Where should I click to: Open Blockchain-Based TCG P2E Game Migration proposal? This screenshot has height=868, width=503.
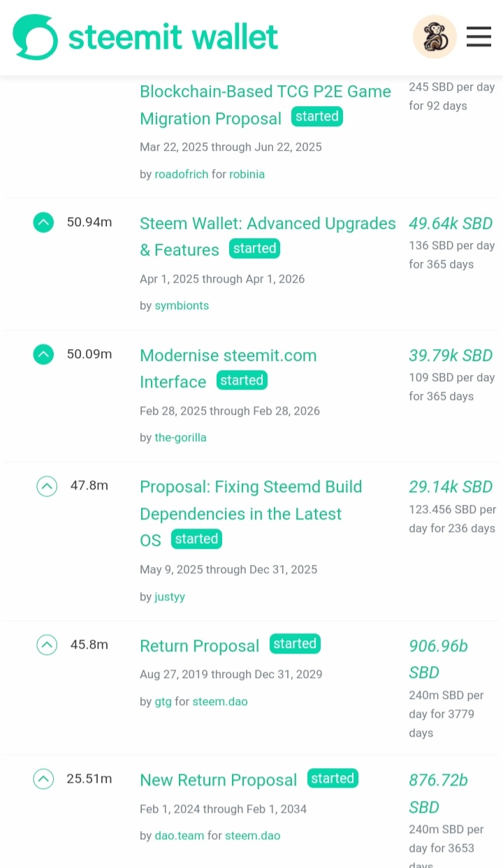[x=265, y=92]
